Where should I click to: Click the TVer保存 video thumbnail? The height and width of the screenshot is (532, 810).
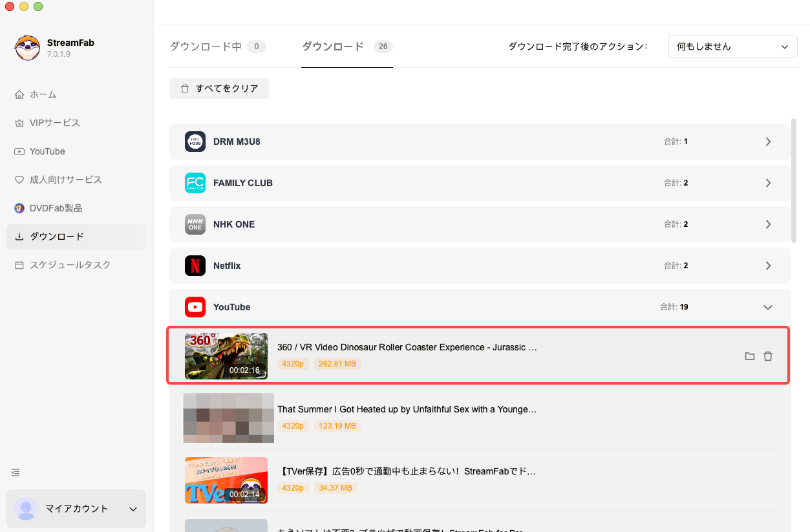click(226, 480)
